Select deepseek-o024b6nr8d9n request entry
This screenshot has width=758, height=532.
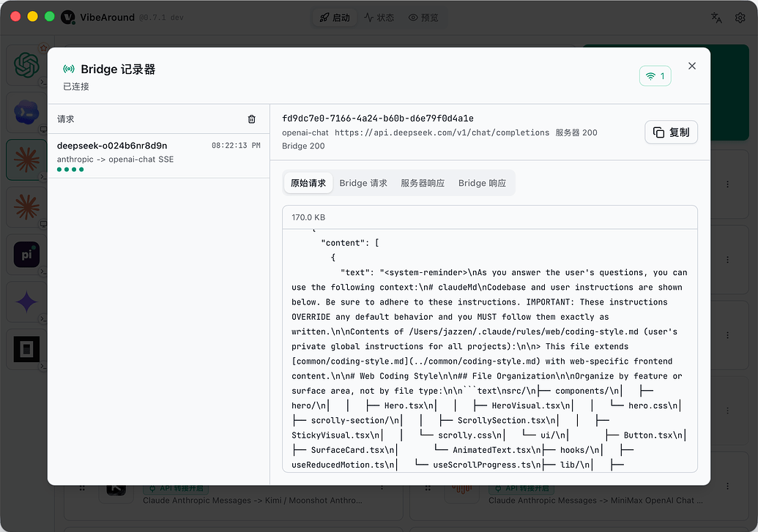(x=159, y=156)
